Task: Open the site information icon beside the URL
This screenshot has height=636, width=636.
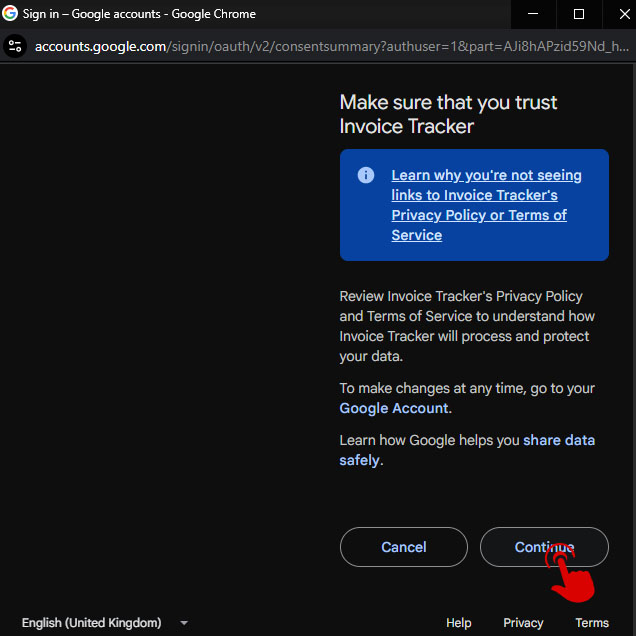Action: pyautogui.click(x=15, y=46)
